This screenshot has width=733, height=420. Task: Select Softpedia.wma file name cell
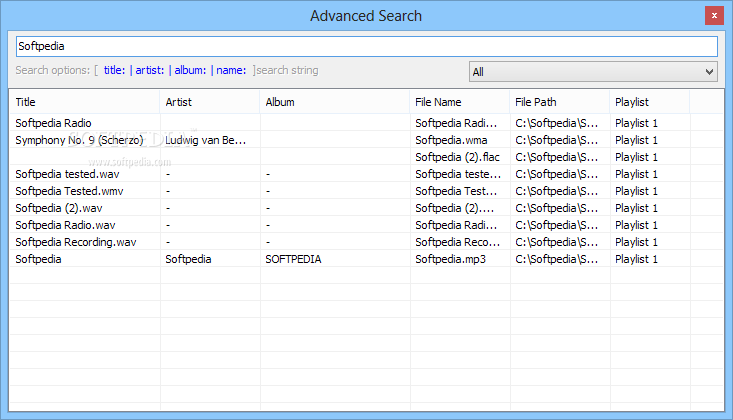[451, 140]
